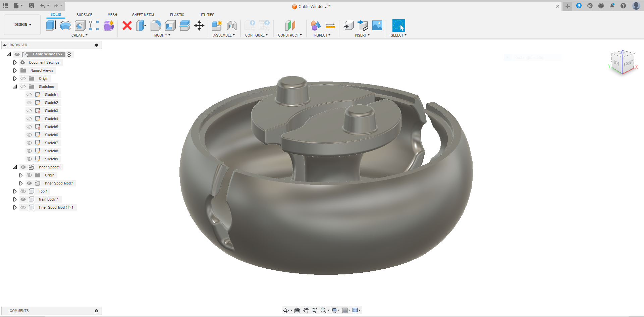
Task: Click the Create Sketch icon
Action: [94, 25]
